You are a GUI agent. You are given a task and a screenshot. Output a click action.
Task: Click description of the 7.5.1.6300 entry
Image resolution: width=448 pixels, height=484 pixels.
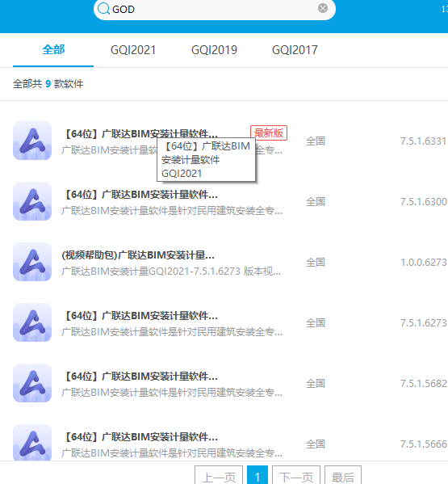click(x=172, y=211)
